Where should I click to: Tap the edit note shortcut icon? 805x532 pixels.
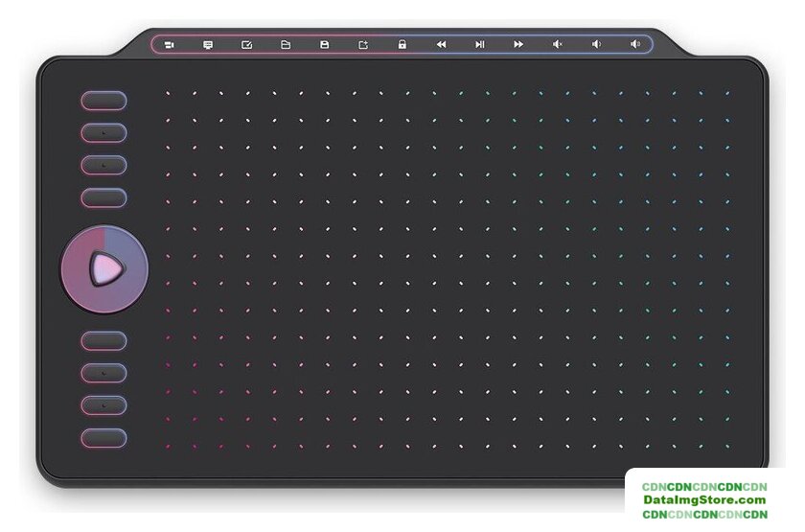[246, 45]
